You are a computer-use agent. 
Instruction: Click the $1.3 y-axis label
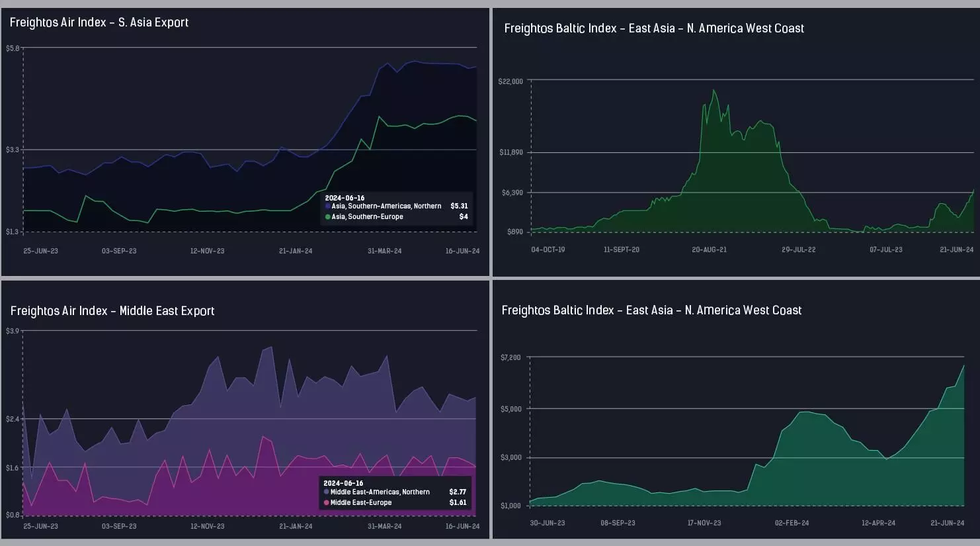tap(13, 232)
